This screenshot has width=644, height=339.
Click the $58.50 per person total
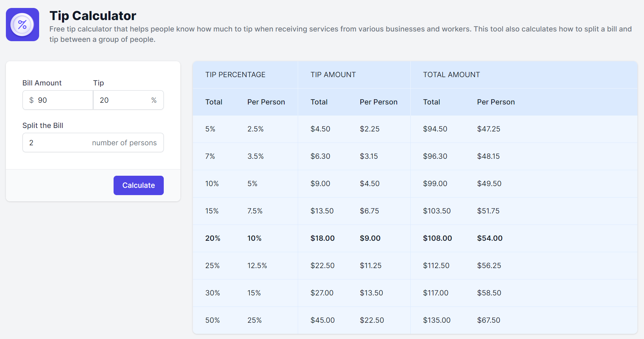(489, 293)
